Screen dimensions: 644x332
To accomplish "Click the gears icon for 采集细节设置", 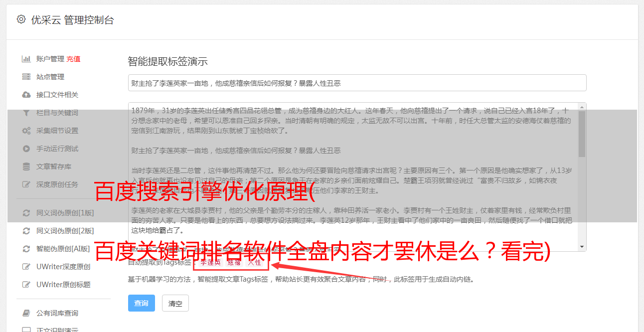I will point(26,131).
